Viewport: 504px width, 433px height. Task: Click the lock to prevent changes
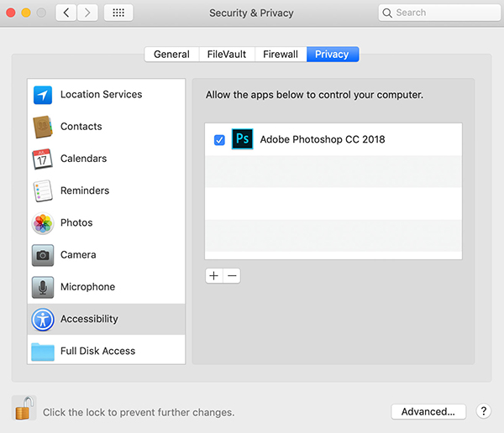coord(24,408)
